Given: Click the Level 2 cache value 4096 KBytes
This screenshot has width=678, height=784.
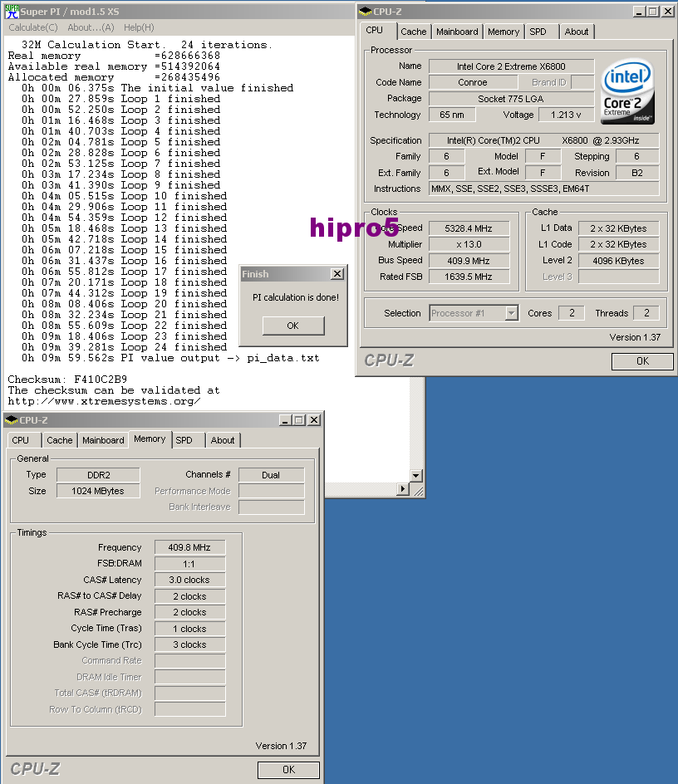Looking at the screenshot, I should [x=618, y=261].
